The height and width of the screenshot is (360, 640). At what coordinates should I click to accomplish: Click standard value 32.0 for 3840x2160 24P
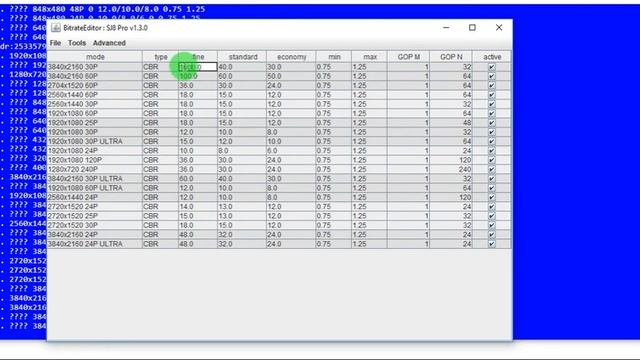242,235
